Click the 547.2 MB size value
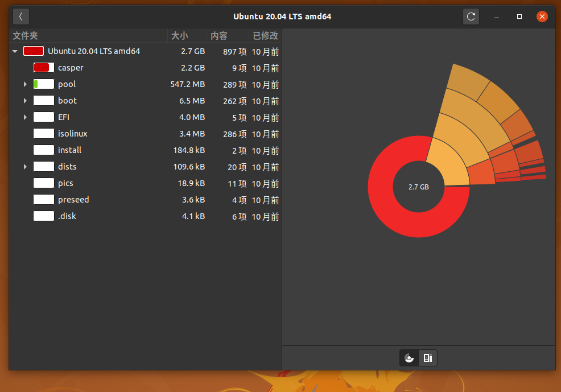The height and width of the screenshot is (392, 561). point(188,84)
